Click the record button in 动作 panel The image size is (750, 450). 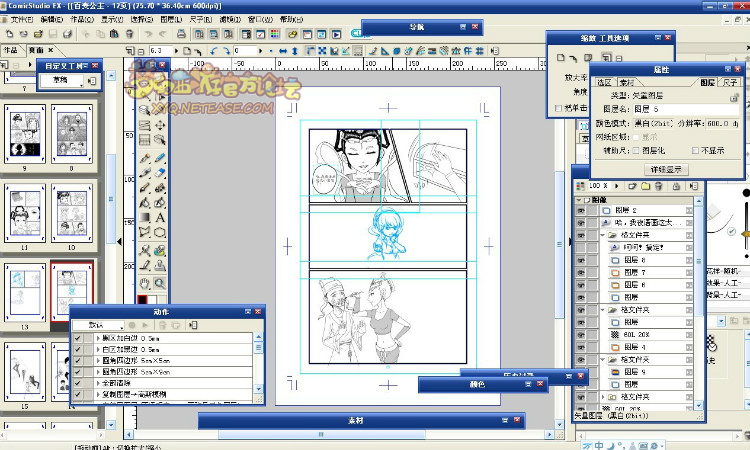tap(132, 325)
